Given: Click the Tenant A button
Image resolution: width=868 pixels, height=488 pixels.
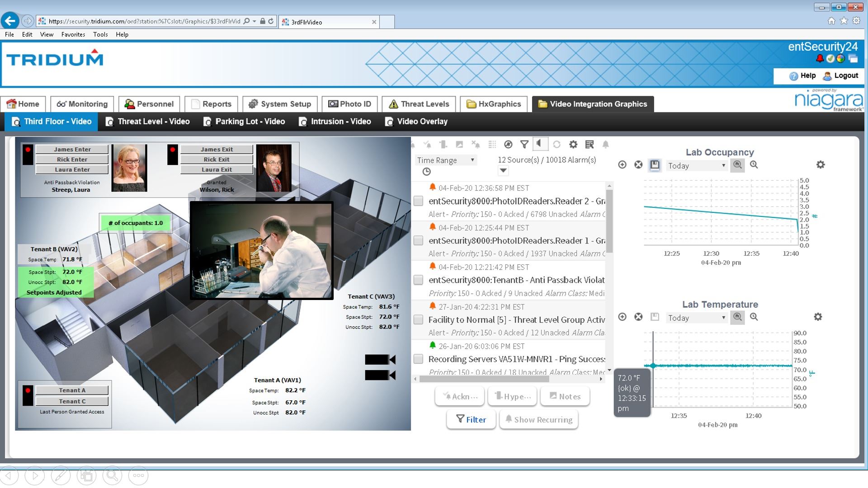Looking at the screenshot, I should coord(72,390).
